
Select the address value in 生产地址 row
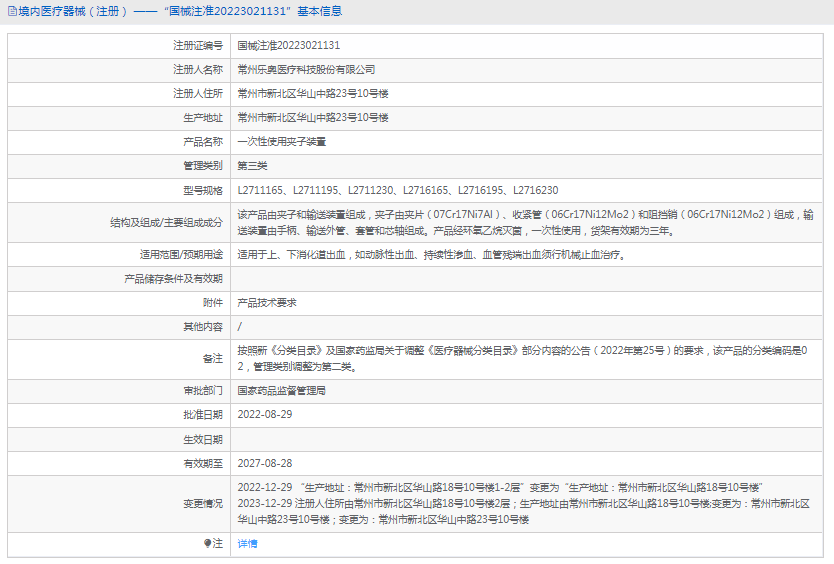pyautogui.click(x=313, y=118)
